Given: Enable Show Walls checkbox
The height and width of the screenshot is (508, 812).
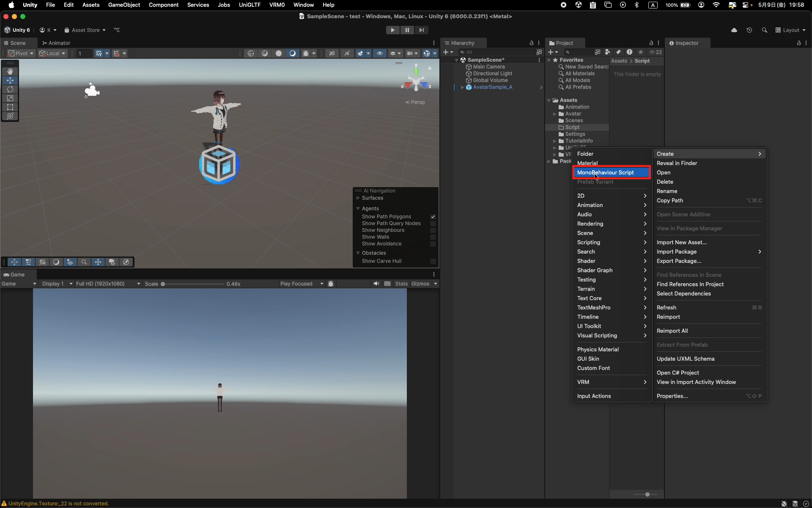Looking at the screenshot, I should (x=433, y=237).
